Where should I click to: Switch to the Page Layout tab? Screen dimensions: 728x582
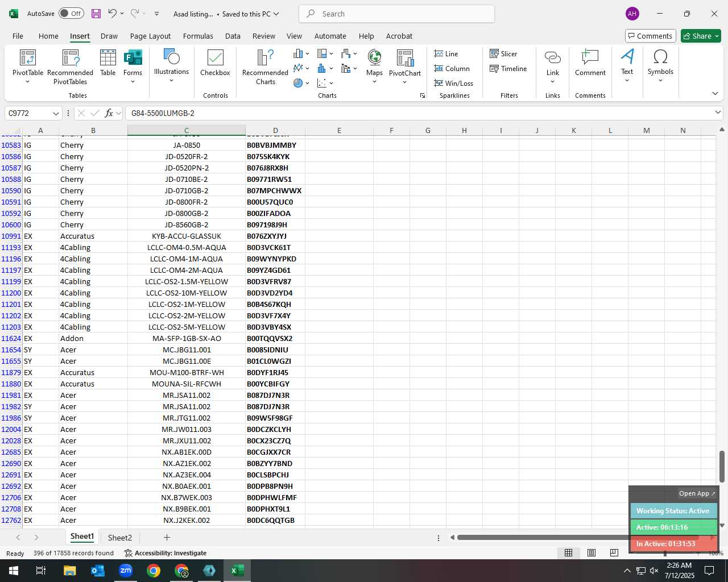click(x=150, y=36)
